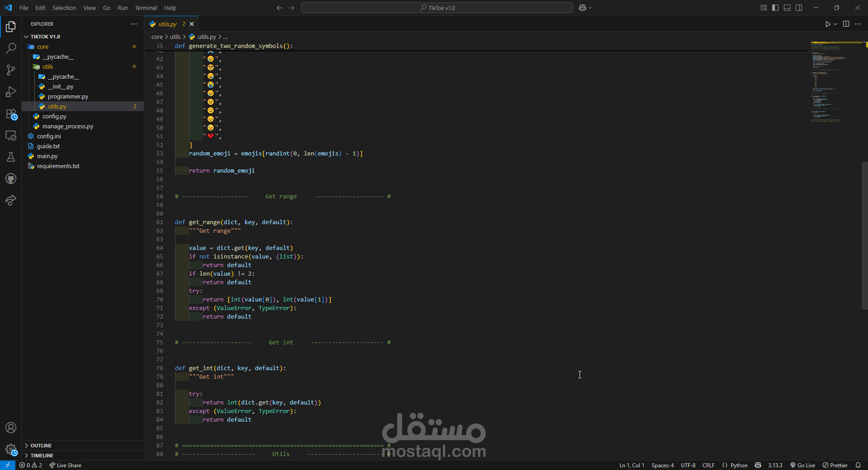
Task: Click Ln 1, Col 1 position indicator
Action: click(632, 465)
